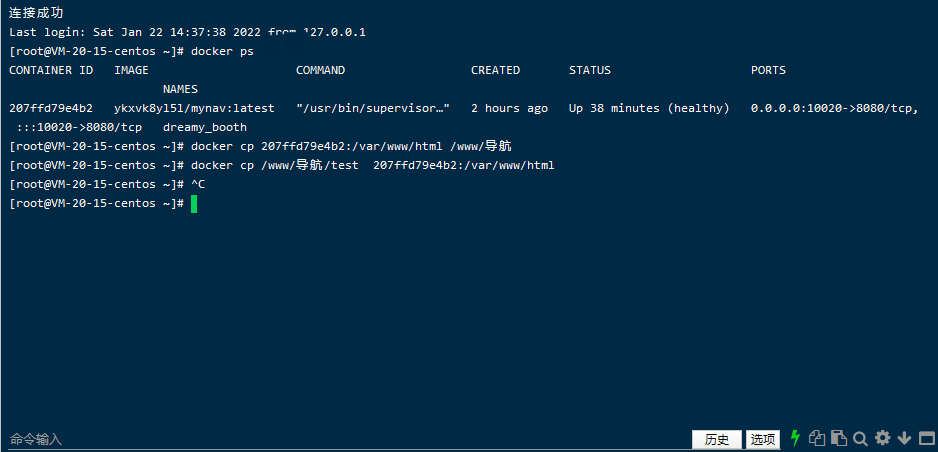This screenshot has width=938, height=452.
Task: Click the image name ykxvk8yl5l/mynav:latest
Action: click(x=194, y=109)
